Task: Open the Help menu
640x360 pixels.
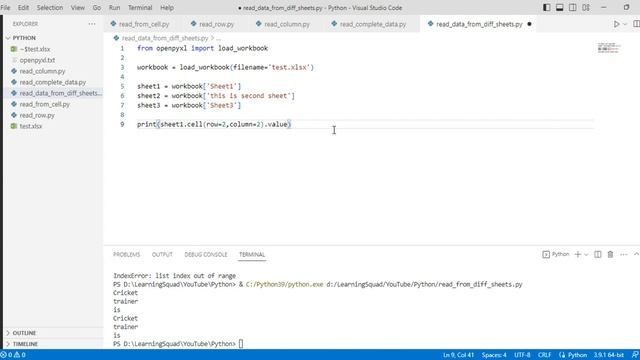Action: 167,7
